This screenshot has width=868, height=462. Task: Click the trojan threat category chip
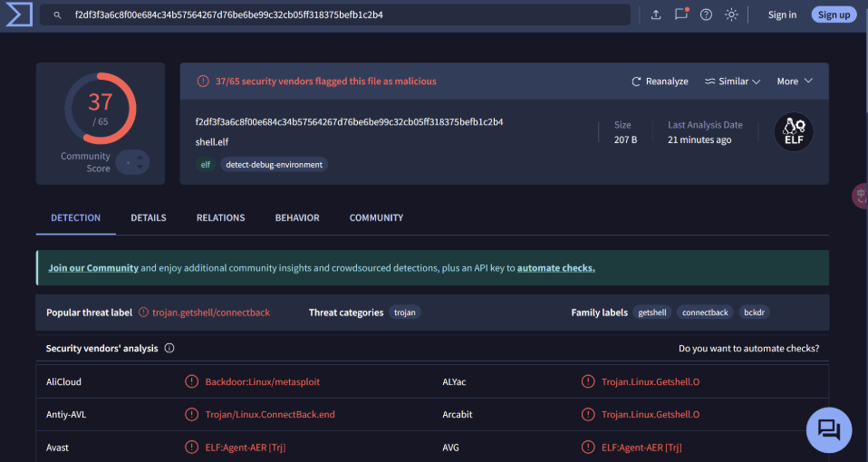click(x=405, y=312)
